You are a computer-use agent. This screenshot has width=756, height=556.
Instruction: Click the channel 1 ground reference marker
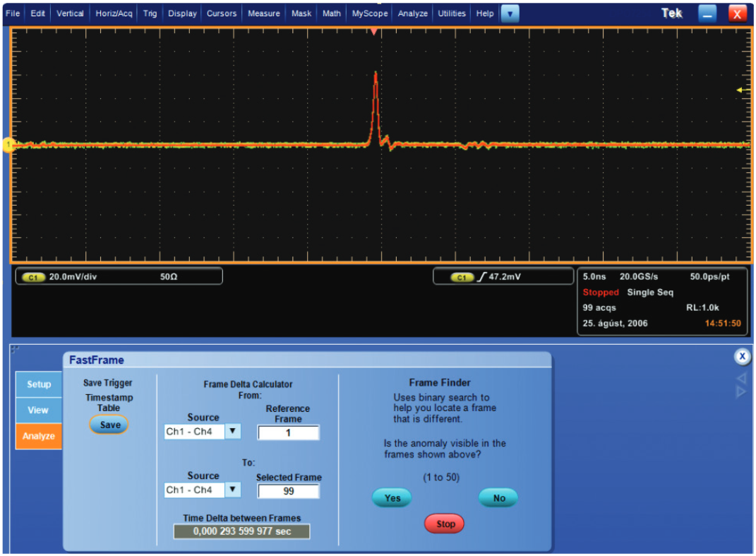tap(9, 145)
